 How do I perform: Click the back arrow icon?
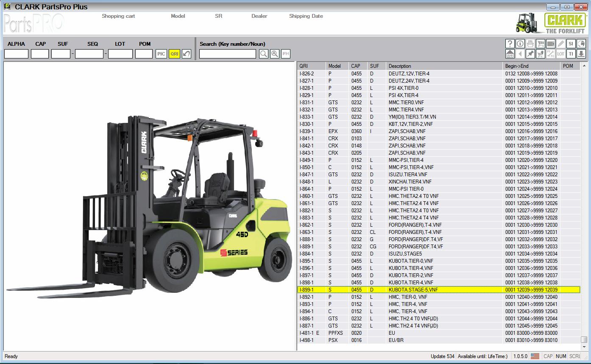pyautogui.click(x=520, y=54)
